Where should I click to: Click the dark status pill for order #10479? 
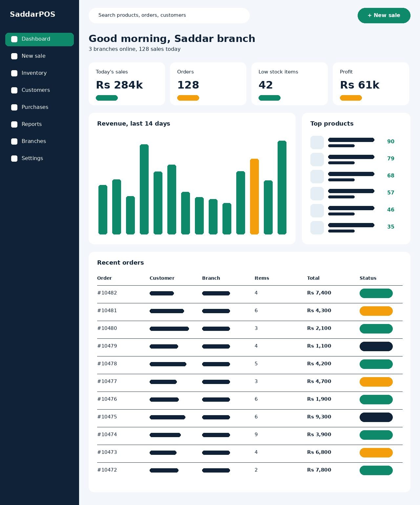click(376, 347)
